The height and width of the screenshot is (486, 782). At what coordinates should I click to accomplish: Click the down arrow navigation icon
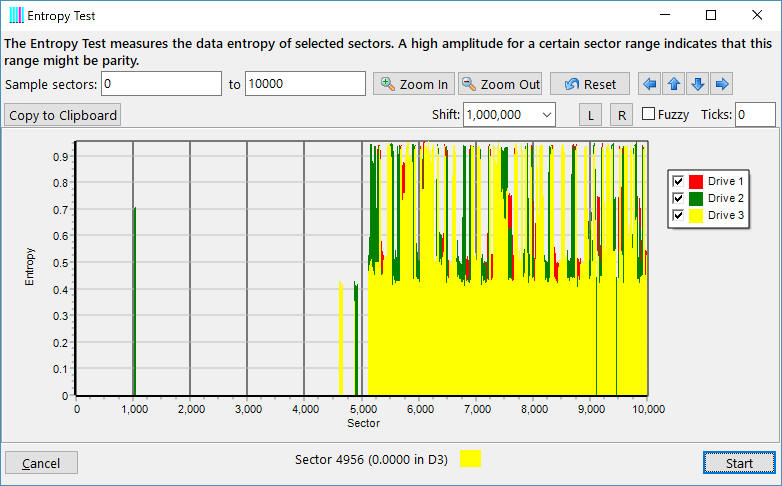tap(698, 84)
